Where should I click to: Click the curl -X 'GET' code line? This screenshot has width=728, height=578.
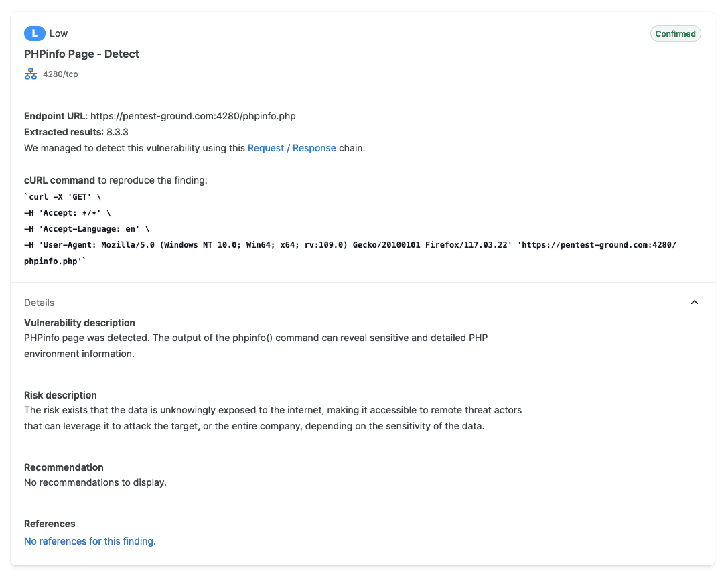point(62,197)
